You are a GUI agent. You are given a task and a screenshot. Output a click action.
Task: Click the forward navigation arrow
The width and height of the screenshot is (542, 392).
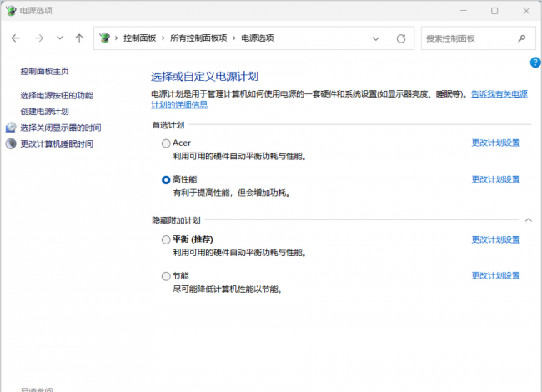[x=39, y=38]
